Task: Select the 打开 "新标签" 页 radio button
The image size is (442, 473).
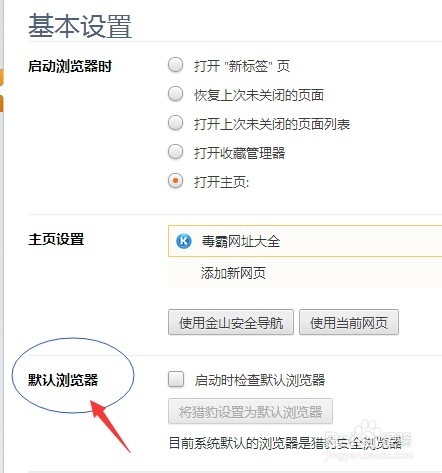Action: click(x=175, y=65)
